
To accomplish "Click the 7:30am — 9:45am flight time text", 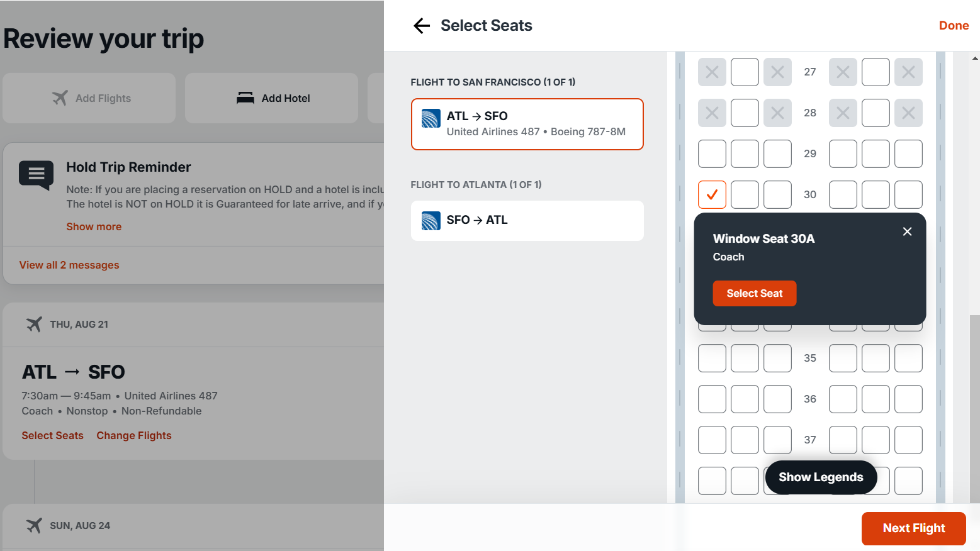I will pos(66,396).
